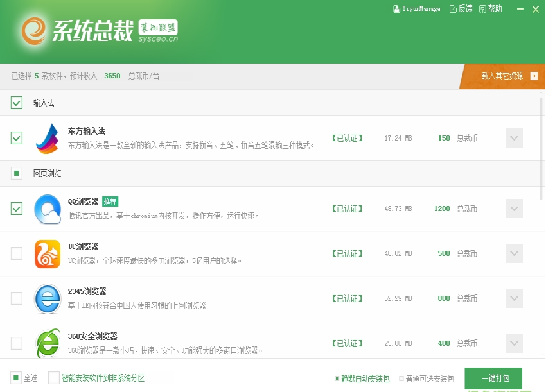546x392 pixels.
Task: Click the 【已认证】 label of UC浏览器
Action: coord(347,253)
